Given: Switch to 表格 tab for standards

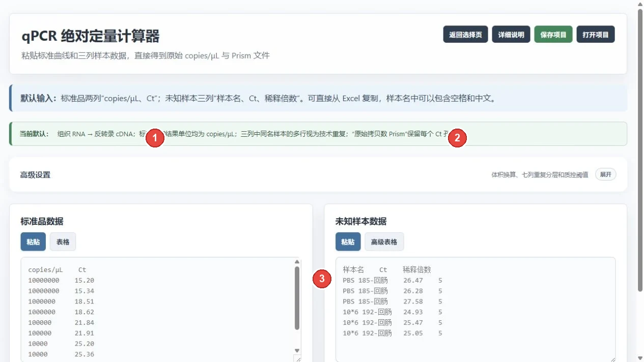Looking at the screenshot, I should click(x=63, y=242).
